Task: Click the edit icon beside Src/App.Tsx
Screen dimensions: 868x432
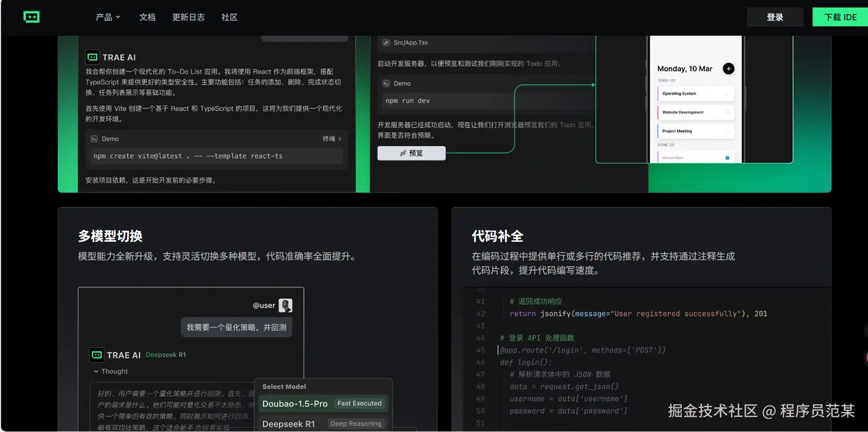Action: tap(386, 43)
